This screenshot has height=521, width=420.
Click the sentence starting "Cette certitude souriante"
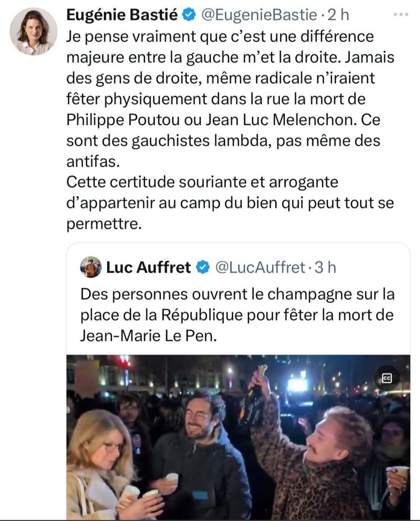coord(230,203)
